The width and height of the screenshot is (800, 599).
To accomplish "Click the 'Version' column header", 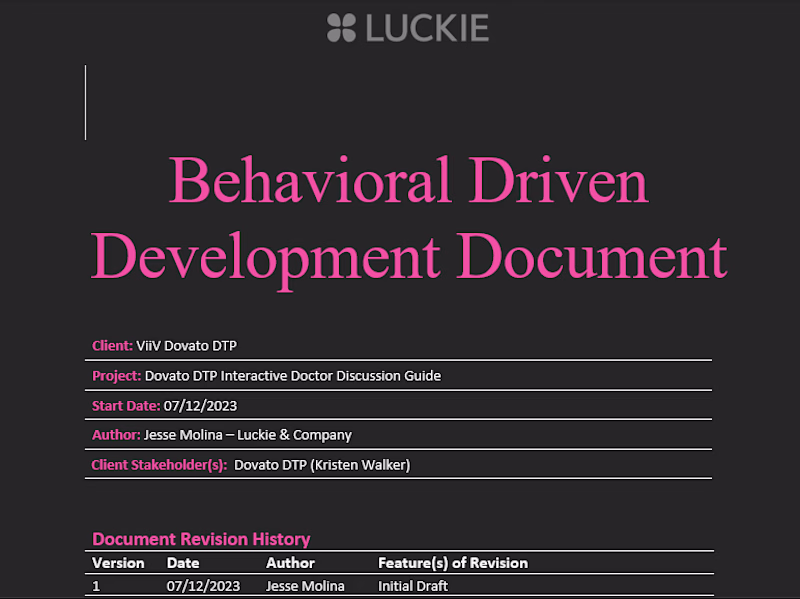I will coord(118,563).
